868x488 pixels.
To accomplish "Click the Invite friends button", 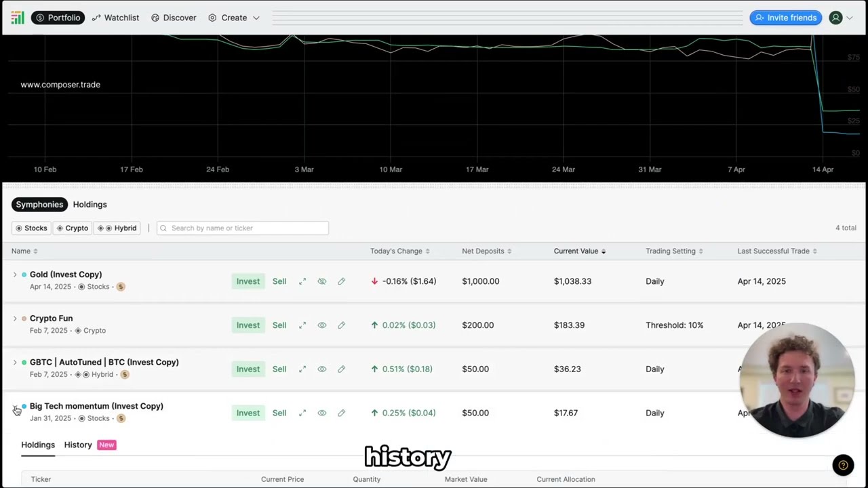I will (x=786, y=18).
